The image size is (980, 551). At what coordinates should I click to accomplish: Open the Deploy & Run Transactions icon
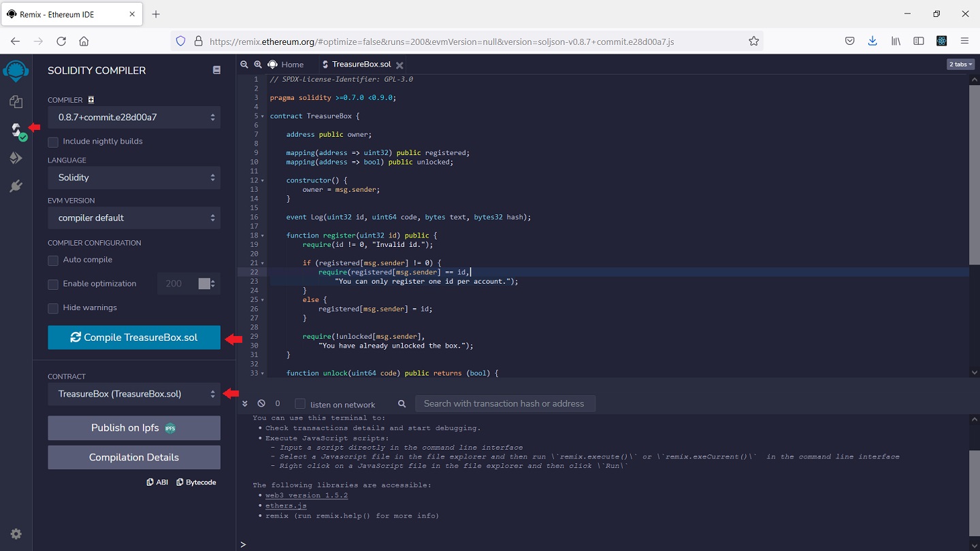tap(16, 158)
